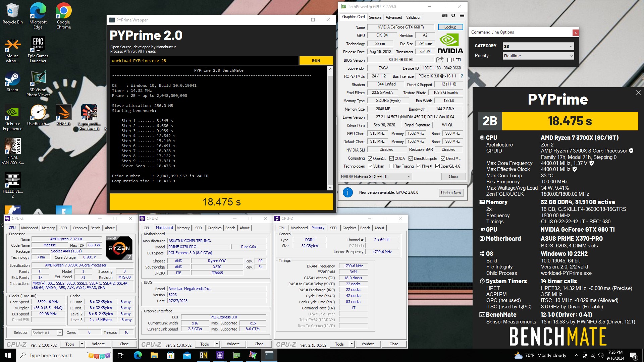
Task: Open the notification center on the taskbar
Action: coord(633,355)
